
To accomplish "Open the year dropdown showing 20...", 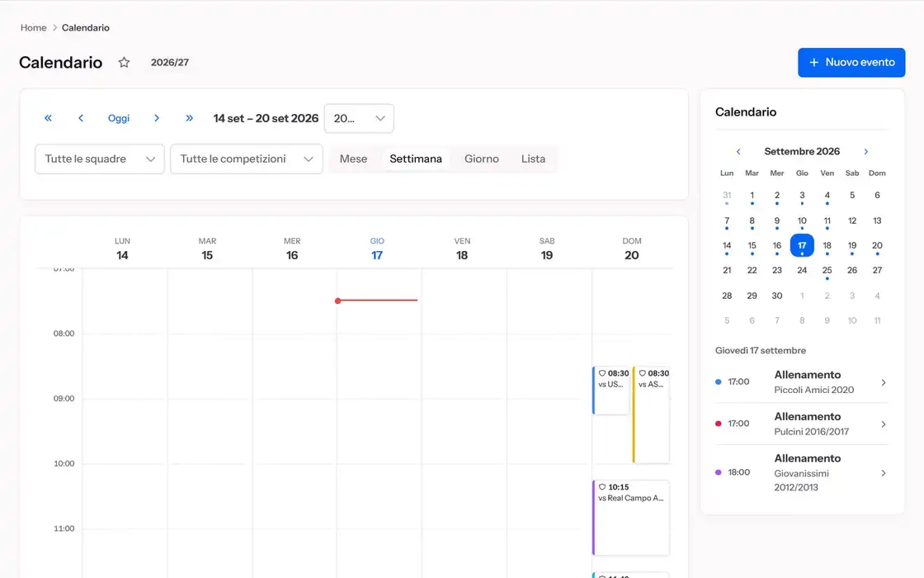I will [x=359, y=119].
